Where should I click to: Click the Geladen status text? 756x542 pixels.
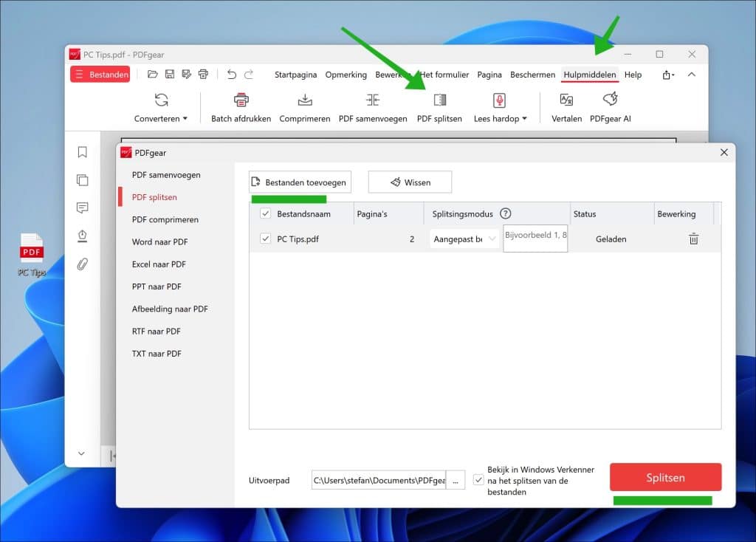pyautogui.click(x=611, y=239)
